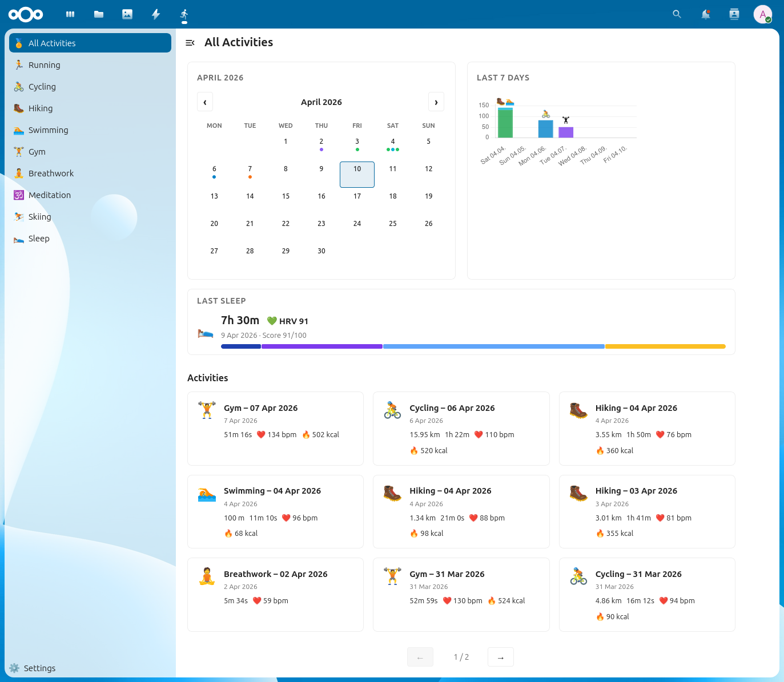Select the Hiking tab in the sidebar
Image resolution: width=784 pixels, height=682 pixels.
coord(41,108)
